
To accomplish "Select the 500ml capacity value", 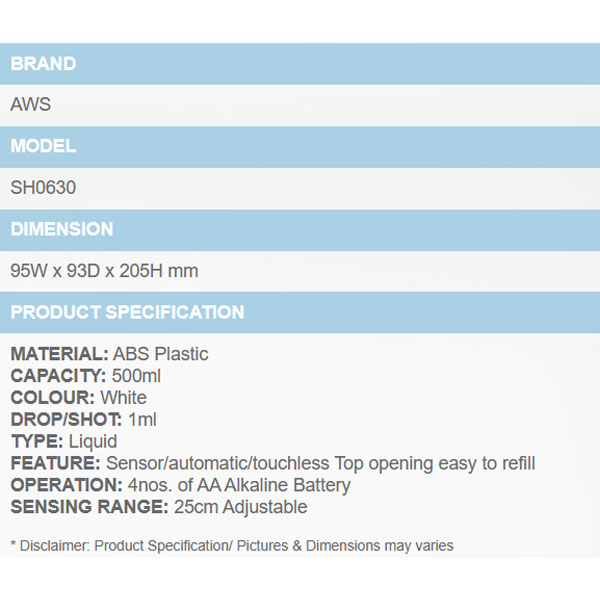I will tap(136, 376).
